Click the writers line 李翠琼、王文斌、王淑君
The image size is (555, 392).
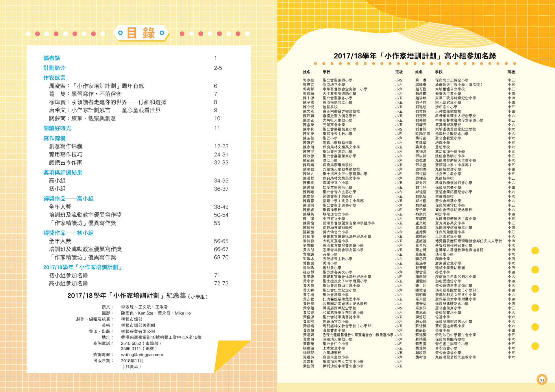coord(144,307)
